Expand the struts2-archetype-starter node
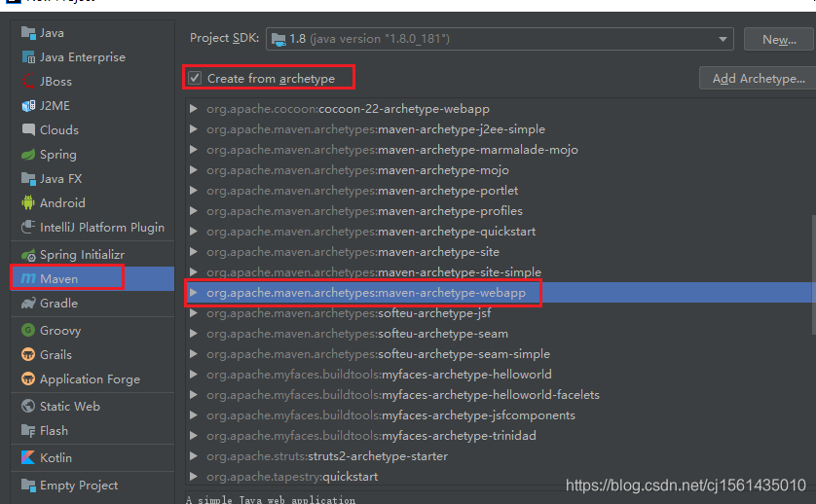The image size is (816, 504). click(x=193, y=455)
